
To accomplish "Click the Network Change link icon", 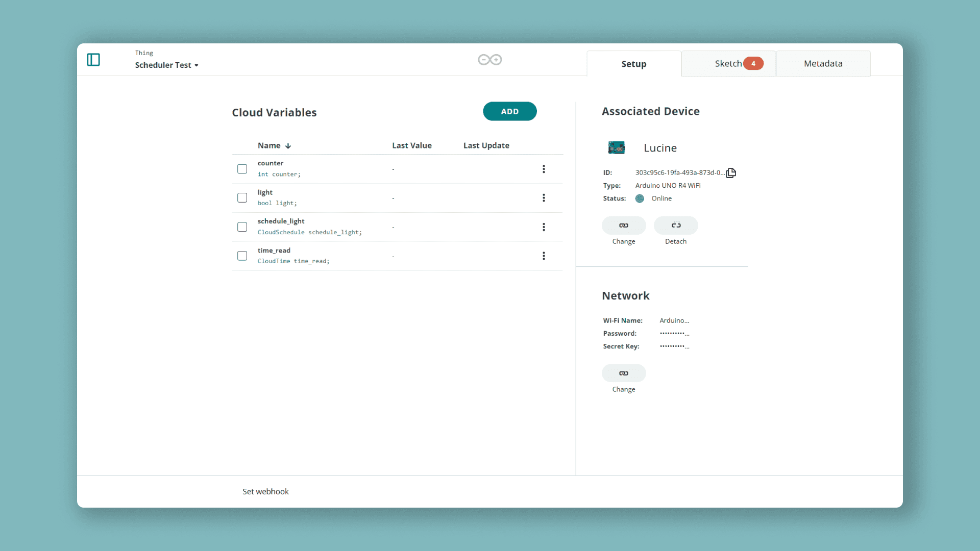I will (x=623, y=373).
